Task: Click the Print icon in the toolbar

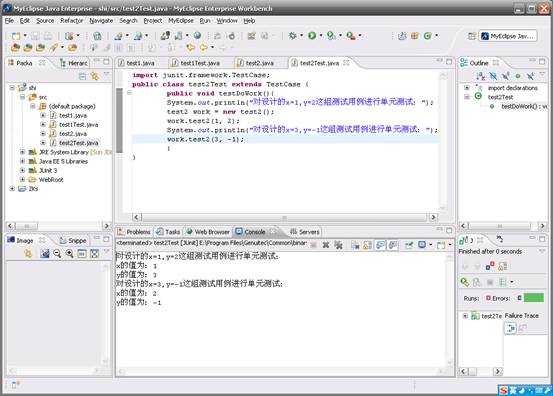Action: click(x=48, y=36)
